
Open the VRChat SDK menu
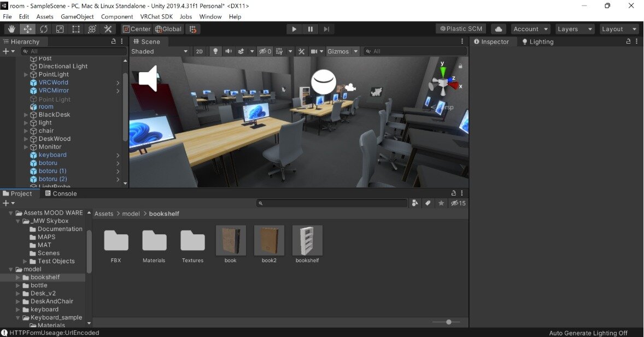coord(156,16)
